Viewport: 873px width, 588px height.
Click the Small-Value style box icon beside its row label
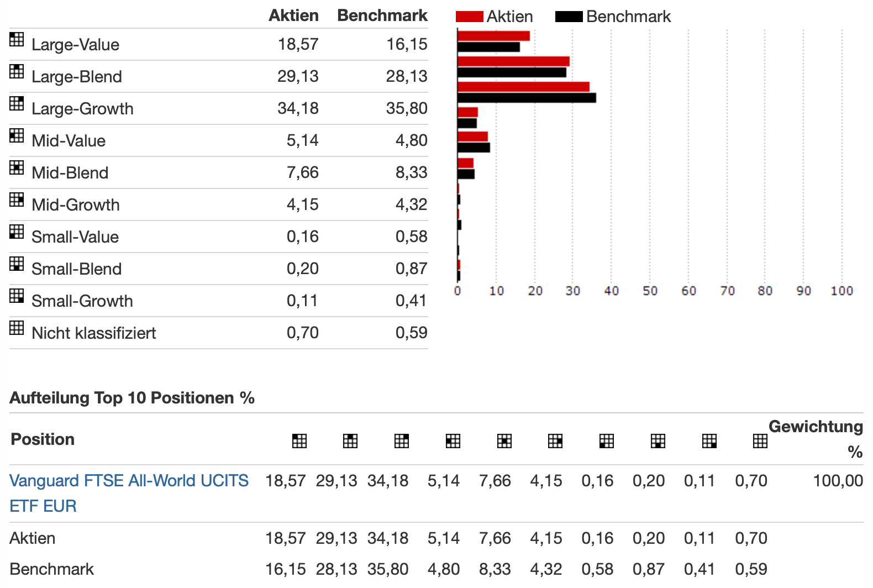(x=17, y=232)
